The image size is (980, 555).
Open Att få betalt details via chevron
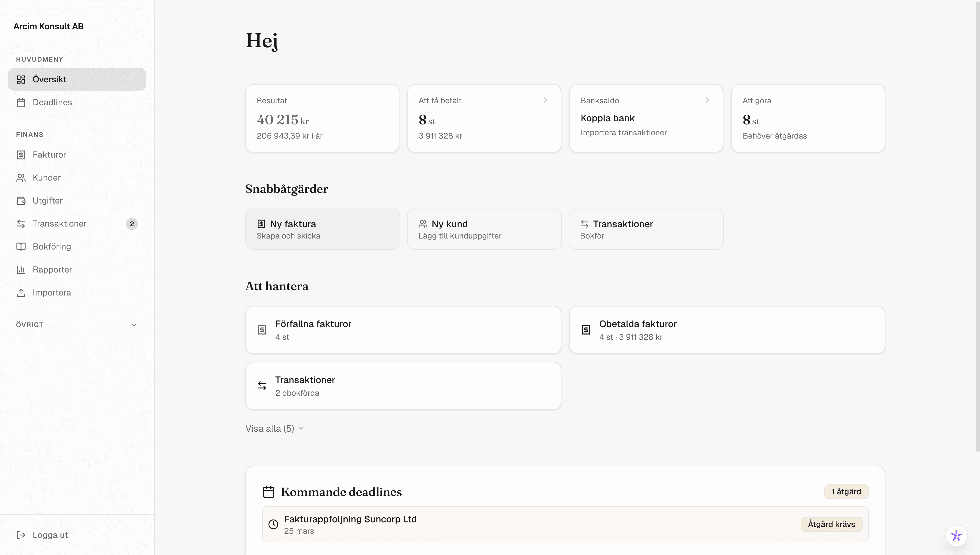pos(545,100)
